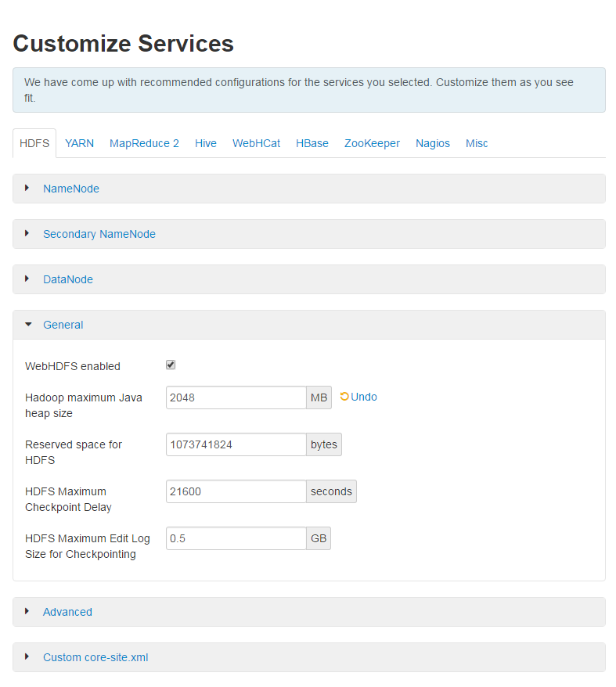Click the Undo link for Java heap size
This screenshot has height=687, width=616.
[362, 397]
